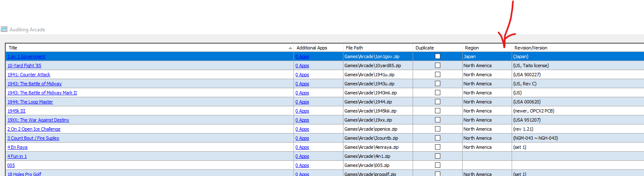
Task: Sort by Region column header
Action: (487, 48)
